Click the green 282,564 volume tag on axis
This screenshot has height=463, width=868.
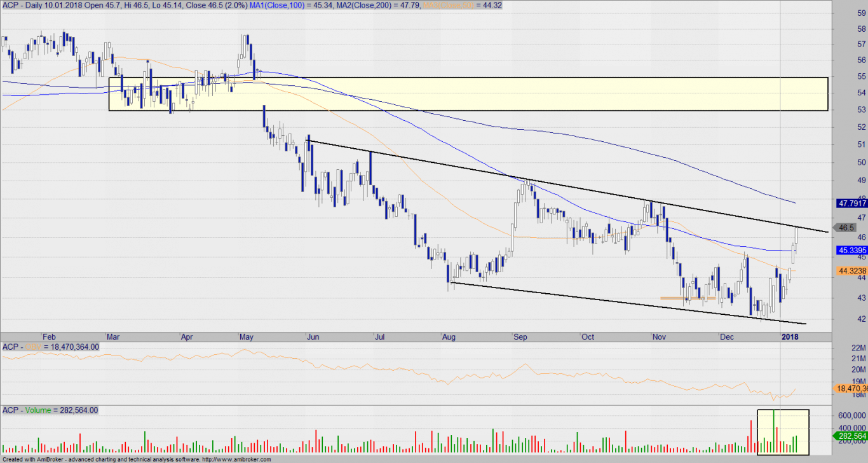coord(850,436)
